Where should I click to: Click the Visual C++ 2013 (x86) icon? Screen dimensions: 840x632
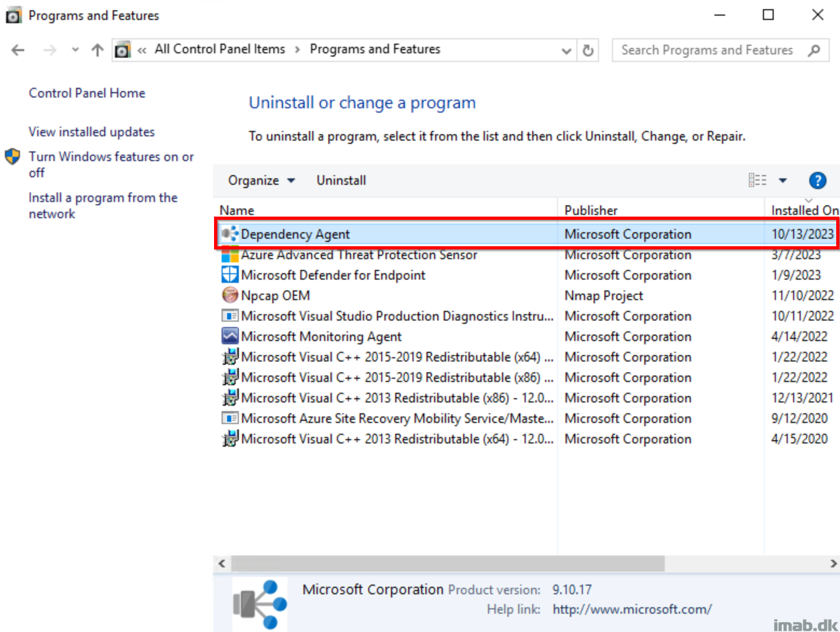(x=230, y=398)
